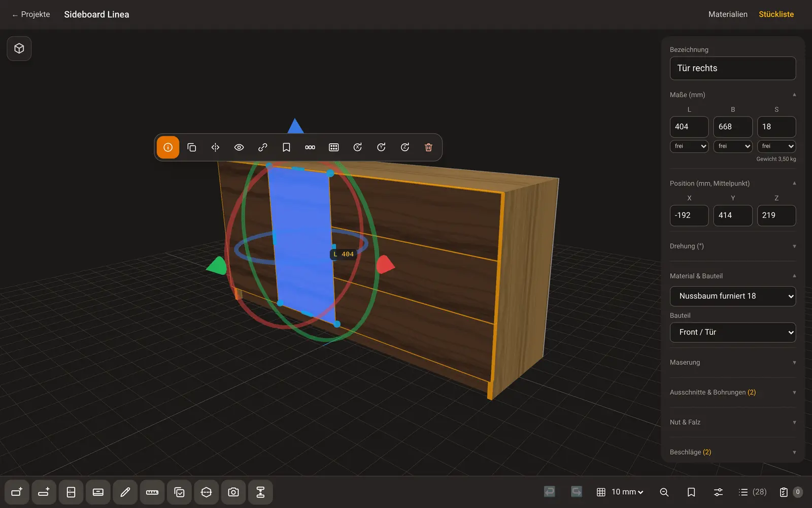Rotate part around X axis
Image resolution: width=812 pixels, height=508 pixels.
pos(357,147)
